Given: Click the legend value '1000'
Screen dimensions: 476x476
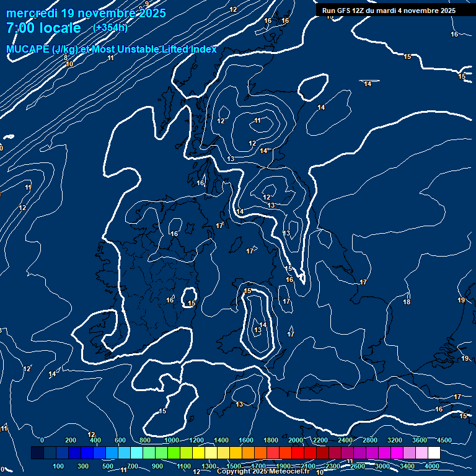Looking at the screenshot, I should (x=172, y=440).
